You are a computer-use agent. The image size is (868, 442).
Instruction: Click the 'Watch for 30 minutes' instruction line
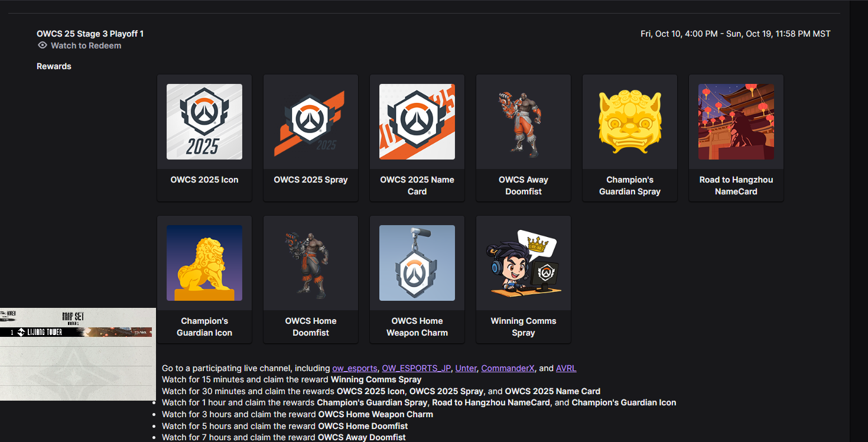point(381,391)
